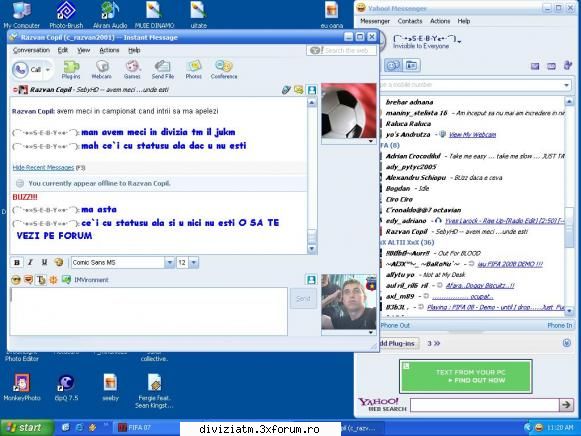Click the Start button on taskbar
Image resolution: width=581 pixels, height=436 pixels.
[26, 427]
